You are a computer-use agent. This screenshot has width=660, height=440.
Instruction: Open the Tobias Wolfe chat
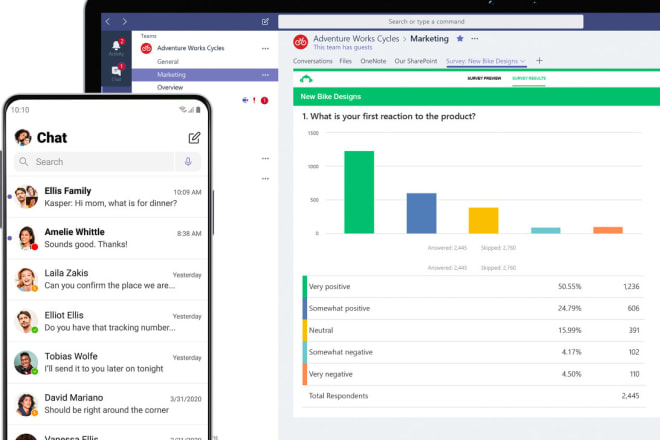point(108,363)
